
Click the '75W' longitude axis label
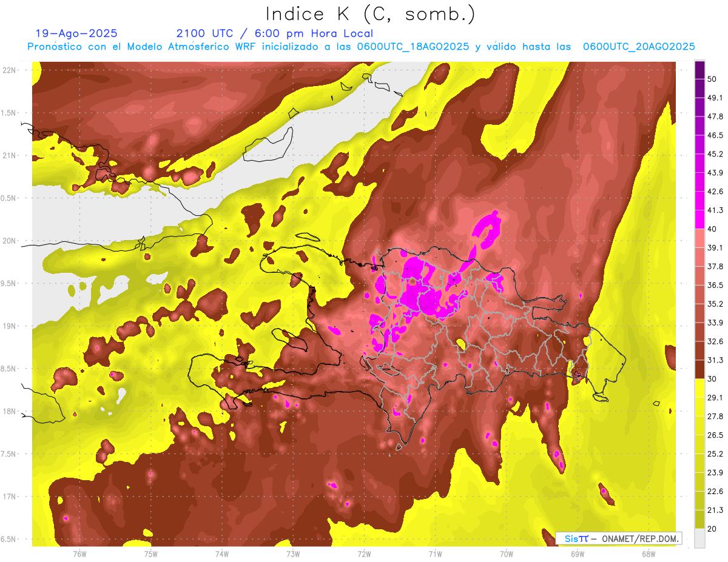click(x=150, y=554)
